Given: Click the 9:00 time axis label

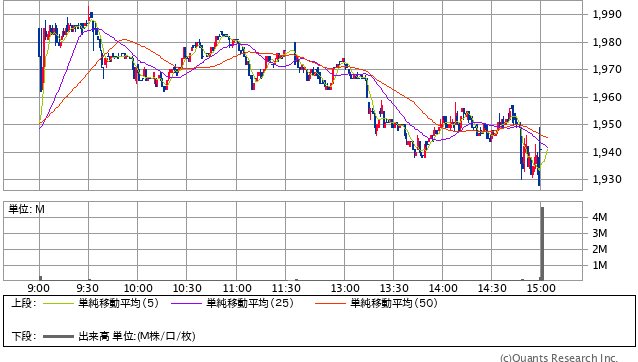Looking at the screenshot, I should 39,288.
